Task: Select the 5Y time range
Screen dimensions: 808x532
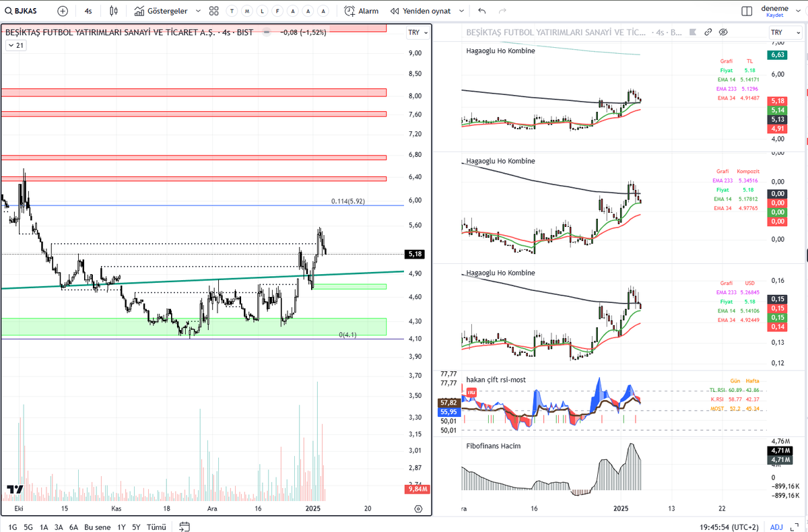Action: click(x=136, y=527)
